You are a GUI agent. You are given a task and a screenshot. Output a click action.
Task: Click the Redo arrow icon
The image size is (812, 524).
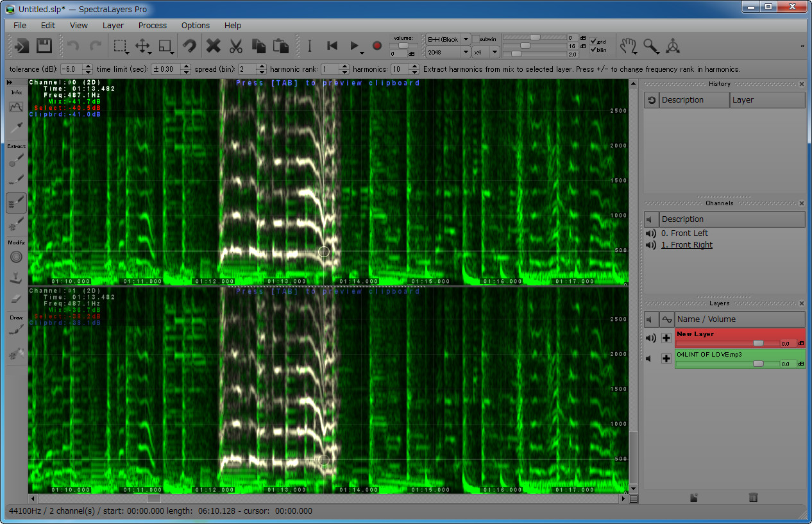(x=95, y=46)
